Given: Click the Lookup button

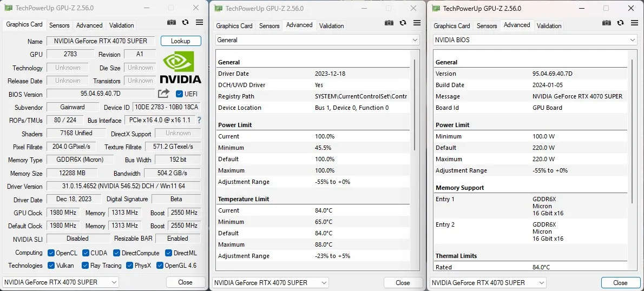Looking at the screenshot, I should (x=181, y=41).
